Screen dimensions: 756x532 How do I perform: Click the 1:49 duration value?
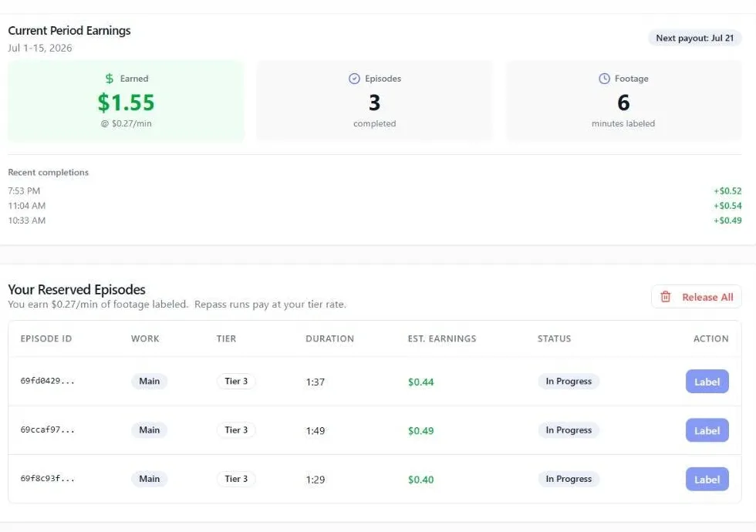[316, 431]
